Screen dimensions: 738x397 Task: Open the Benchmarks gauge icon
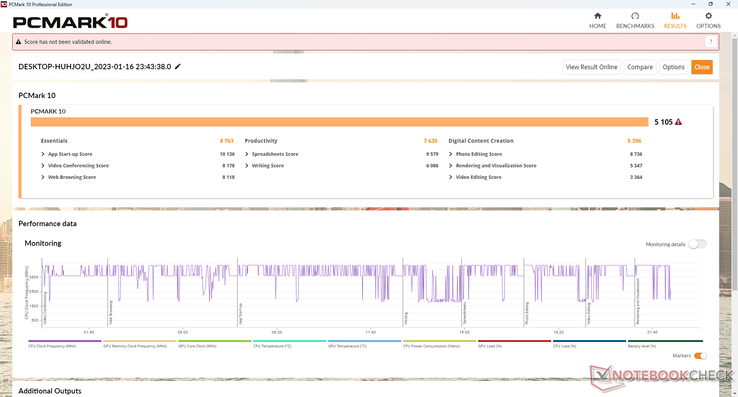(x=635, y=16)
